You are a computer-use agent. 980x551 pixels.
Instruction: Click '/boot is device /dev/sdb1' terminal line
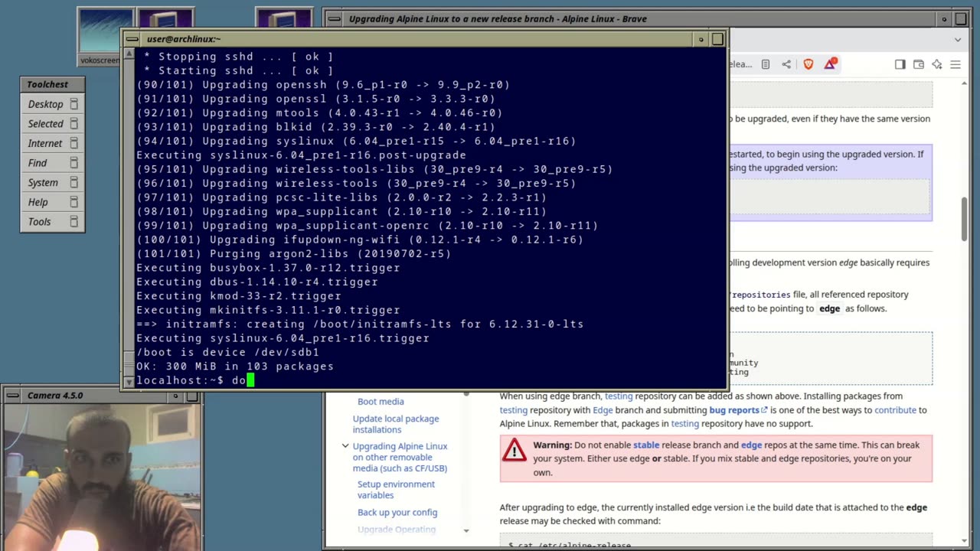227,352
